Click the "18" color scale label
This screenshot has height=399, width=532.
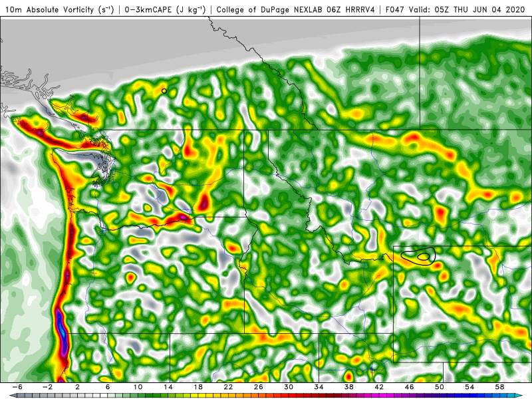[198, 387]
